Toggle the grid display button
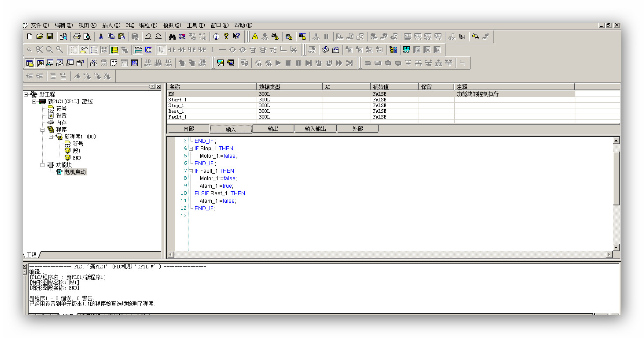Screen dimensions: 644x338 (x=74, y=50)
